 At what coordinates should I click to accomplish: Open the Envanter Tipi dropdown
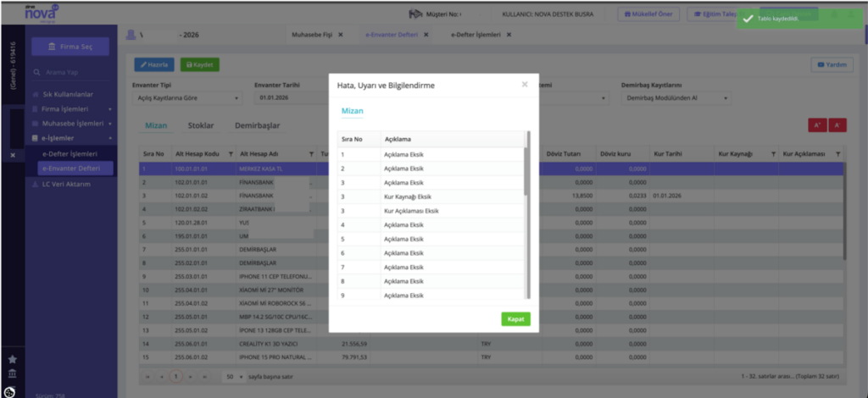point(187,98)
